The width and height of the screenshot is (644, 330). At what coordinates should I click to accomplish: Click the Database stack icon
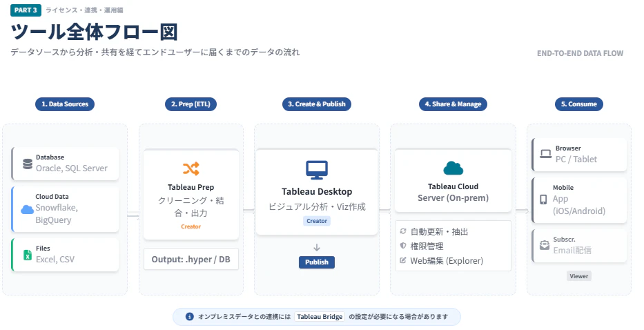pyautogui.click(x=28, y=164)
